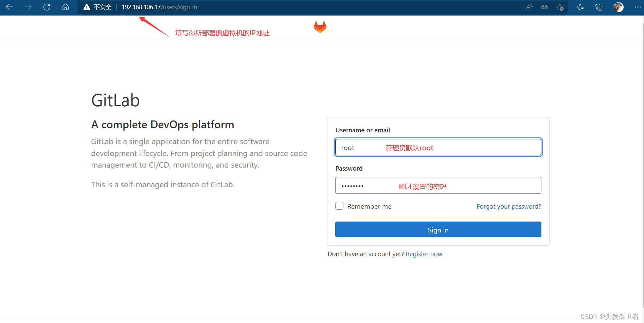Add this page to favorites

point(560,7)
